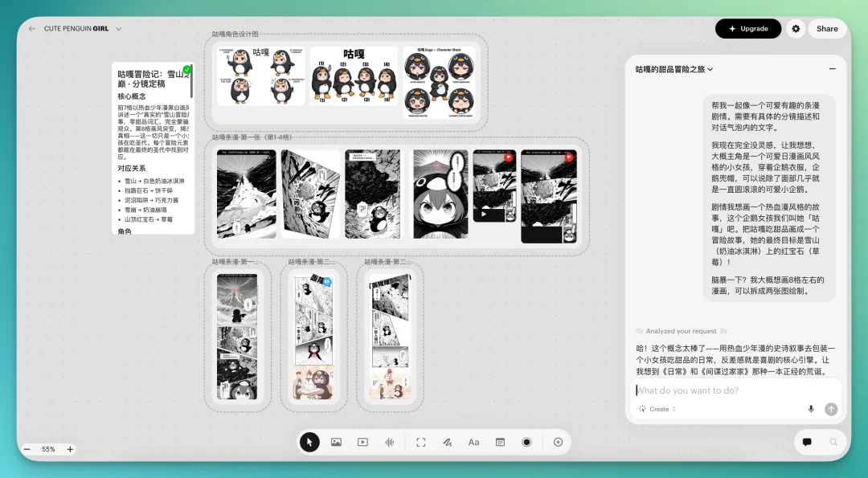Click the Upgrade button
Screen dimensions: 868x478
pyautogui.click(x=747, y=29)
